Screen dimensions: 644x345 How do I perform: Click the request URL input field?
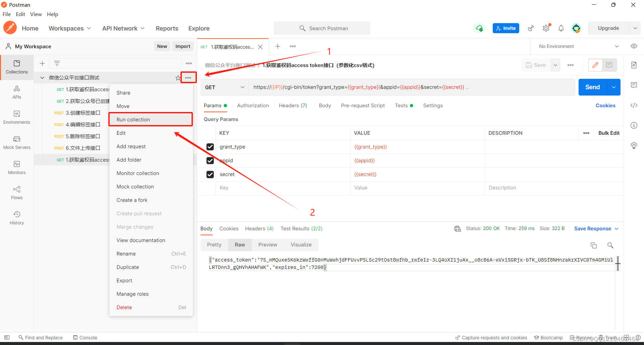coord(412,87)
